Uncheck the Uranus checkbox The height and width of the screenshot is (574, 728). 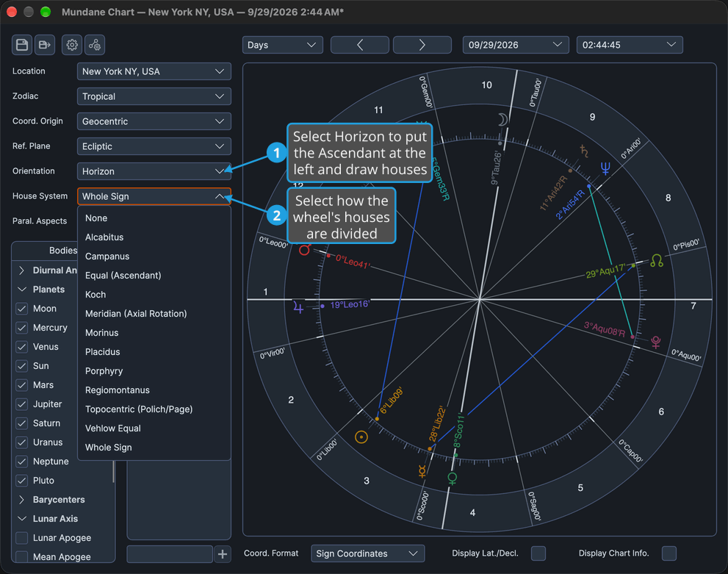(x=22, y=442)
